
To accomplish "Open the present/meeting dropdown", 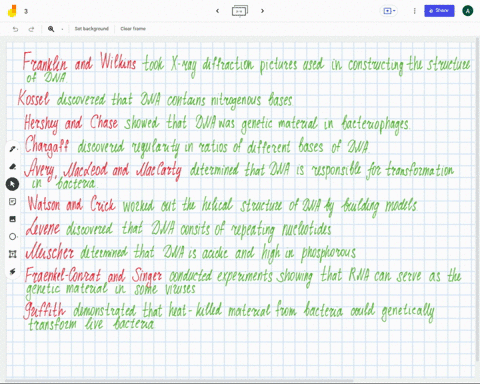I will click(389, 11).
